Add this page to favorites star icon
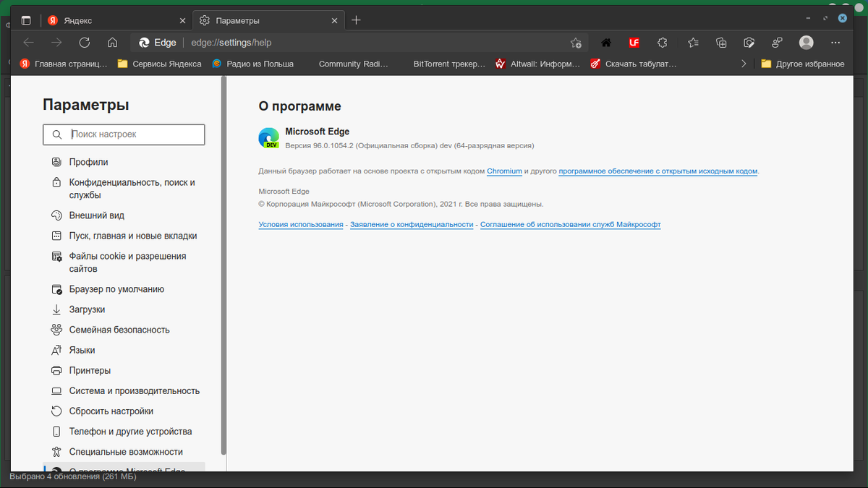Screen dimensions: 868x488 click(x=576, y=43)
